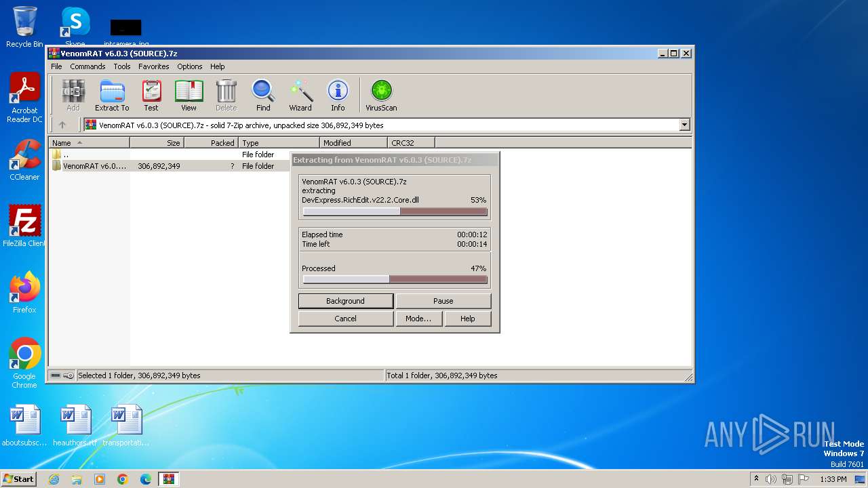Click the volume icon in system tray
Viewport: 868px width, 488px height.
[x=771, y=479]
